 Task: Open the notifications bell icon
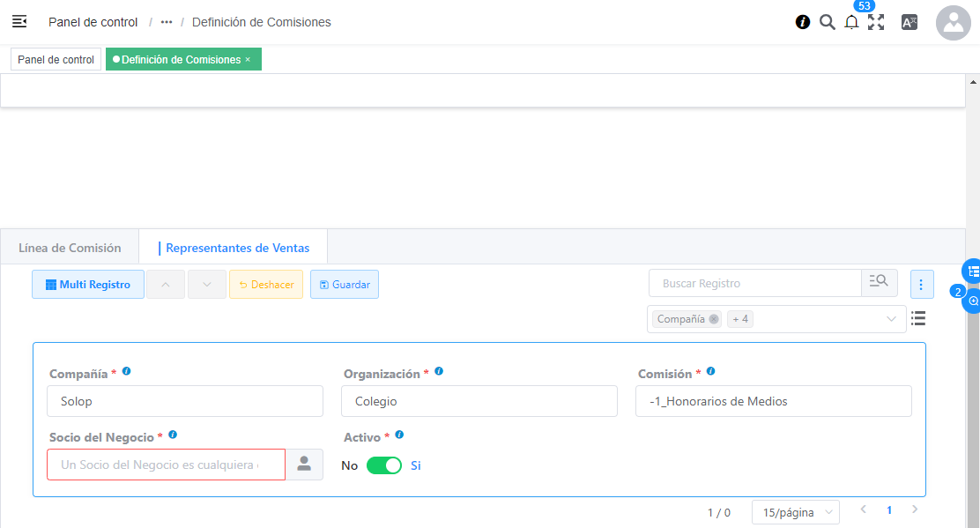pyautogui.click(x=851, y=23)
